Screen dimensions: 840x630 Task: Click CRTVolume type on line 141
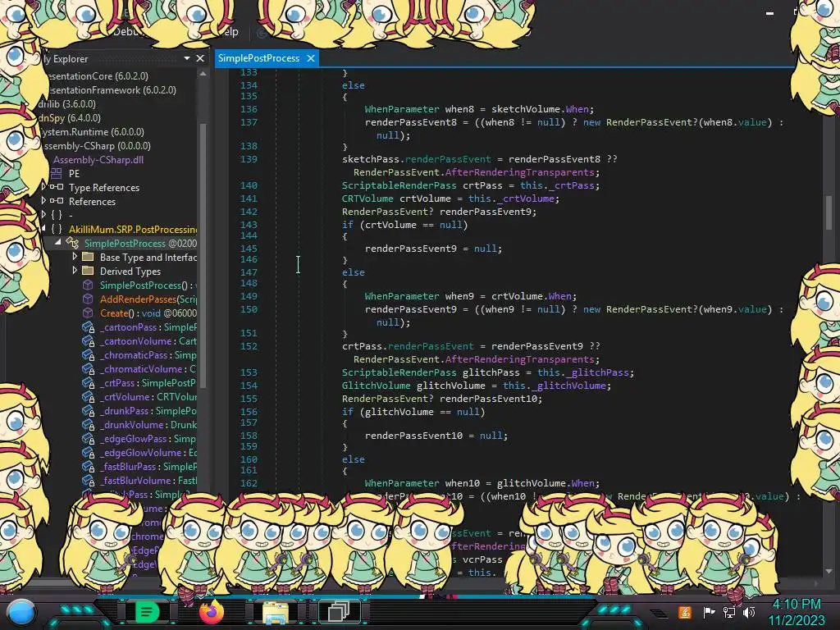tap(367, 199)
